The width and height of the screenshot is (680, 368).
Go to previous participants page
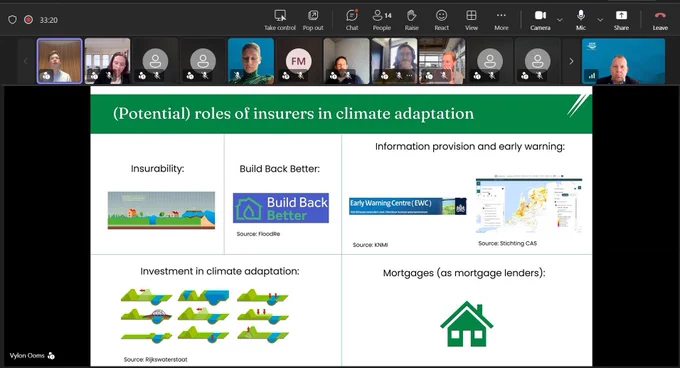pyautogui.click(x=26, y=61)
